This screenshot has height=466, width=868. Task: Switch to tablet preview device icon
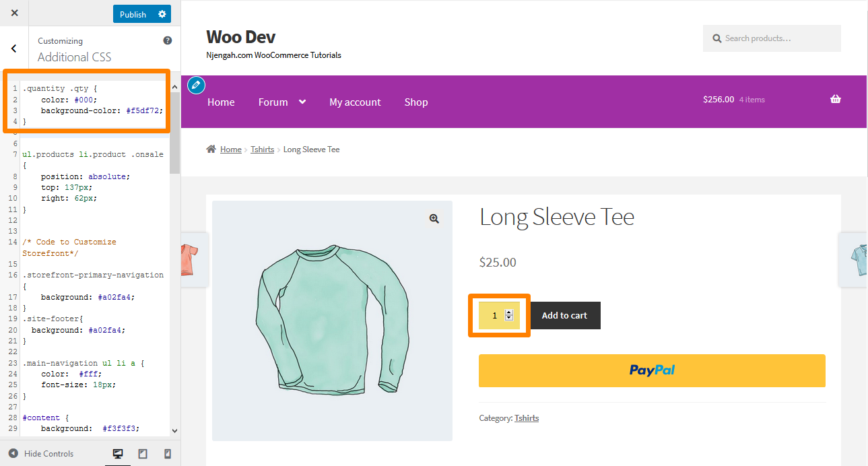(143, 454)
